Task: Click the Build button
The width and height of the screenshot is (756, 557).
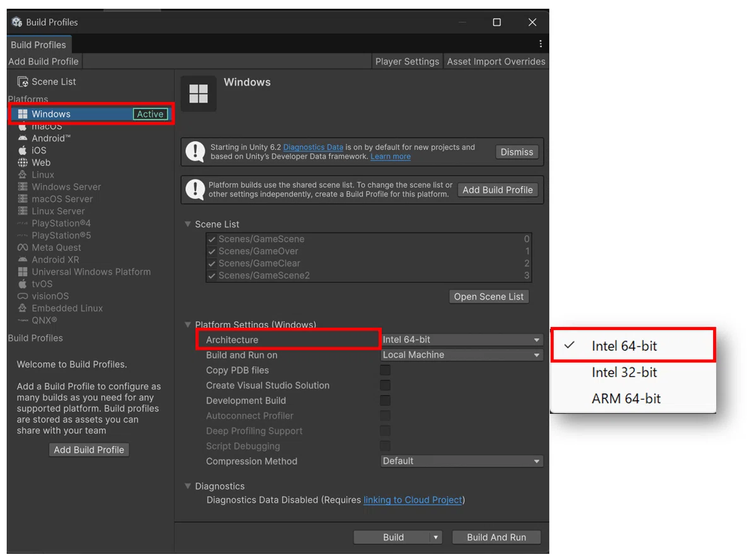Action: click(393, 537)
